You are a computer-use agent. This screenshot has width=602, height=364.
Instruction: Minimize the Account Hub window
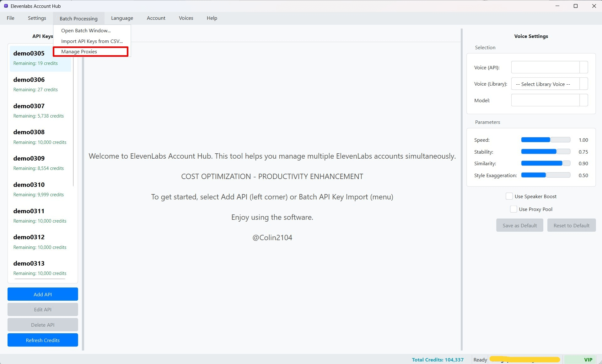pos(557,6)
